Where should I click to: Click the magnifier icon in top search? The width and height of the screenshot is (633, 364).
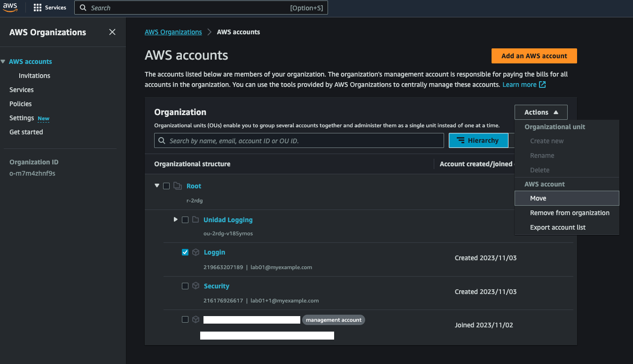(83, 8)
